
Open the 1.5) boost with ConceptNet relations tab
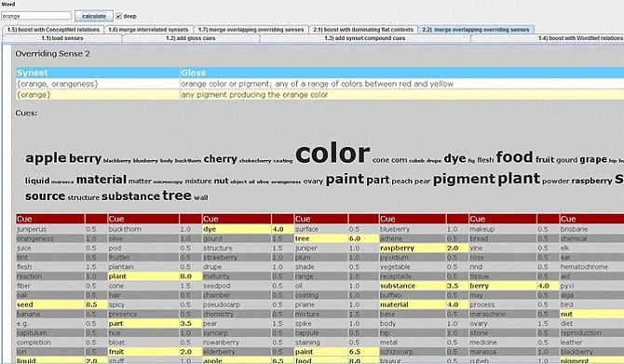(53, 30)
